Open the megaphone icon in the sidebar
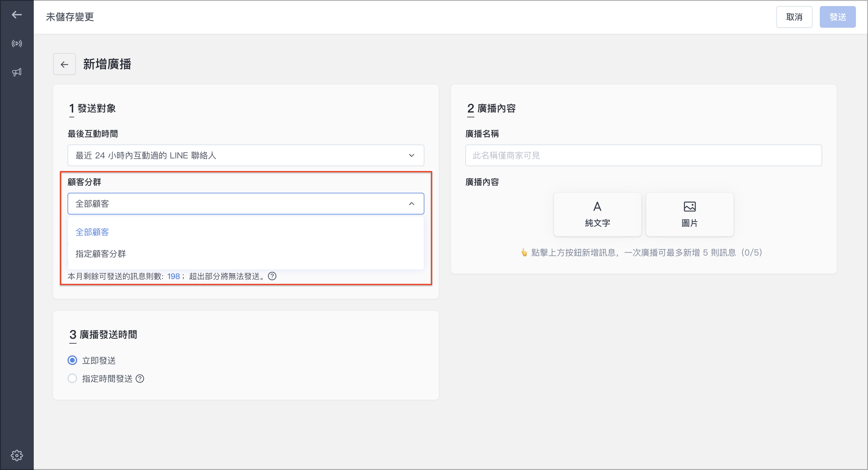Screen dimensions: 868x470 (x=17, y=72)
